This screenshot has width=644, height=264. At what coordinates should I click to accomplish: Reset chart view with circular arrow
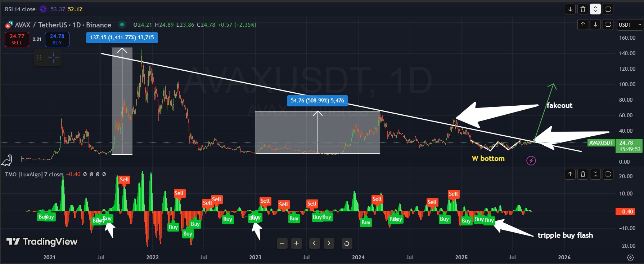click(x=347, y=243)
